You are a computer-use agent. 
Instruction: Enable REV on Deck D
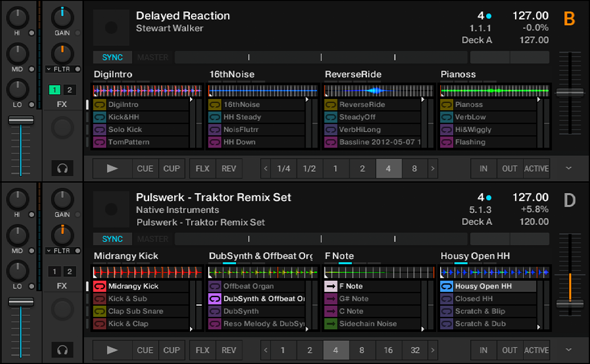coord(229,350)
